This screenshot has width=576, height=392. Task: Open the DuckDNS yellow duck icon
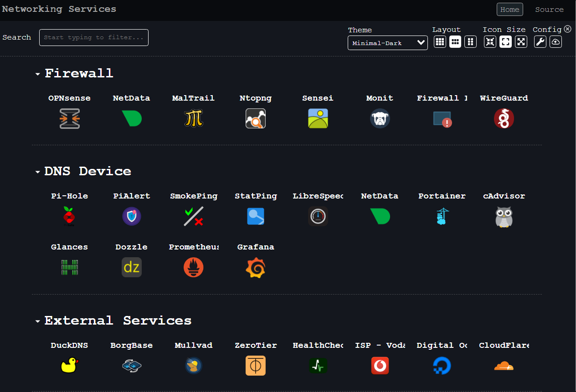pos(69,366)
